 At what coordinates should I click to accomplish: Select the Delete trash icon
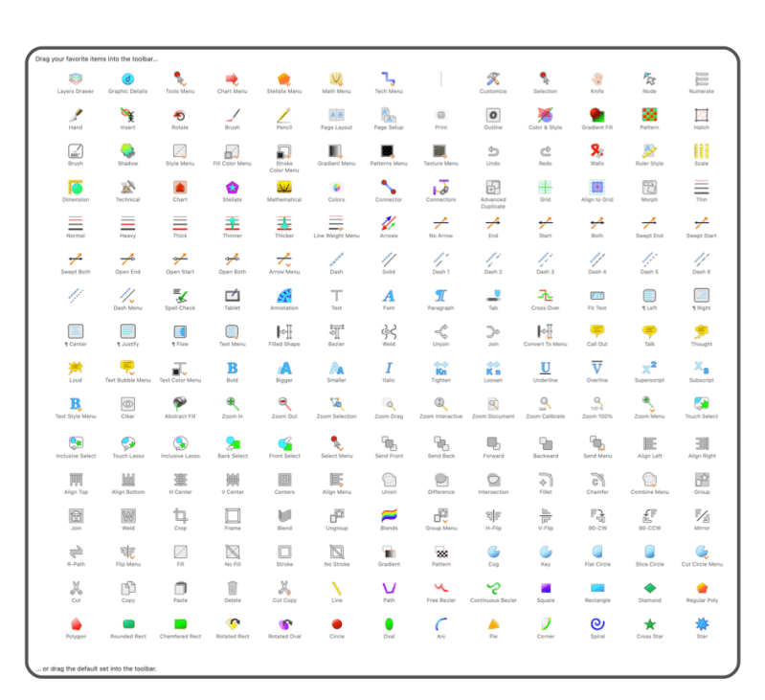tap(233, 588)
